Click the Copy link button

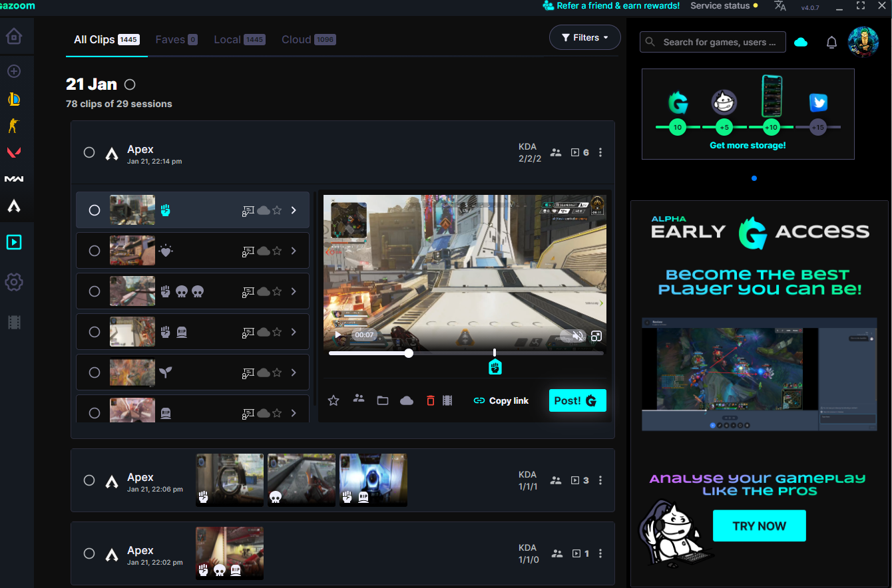click(x=501, y=400)
